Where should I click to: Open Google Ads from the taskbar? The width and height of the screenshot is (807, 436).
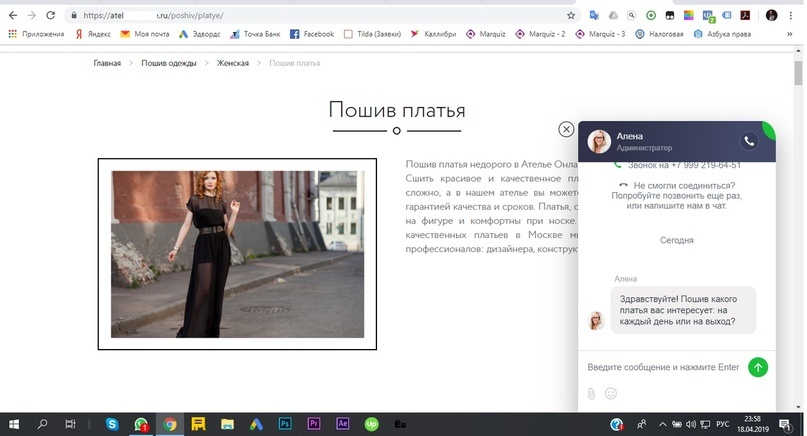[x=256, y=424]
